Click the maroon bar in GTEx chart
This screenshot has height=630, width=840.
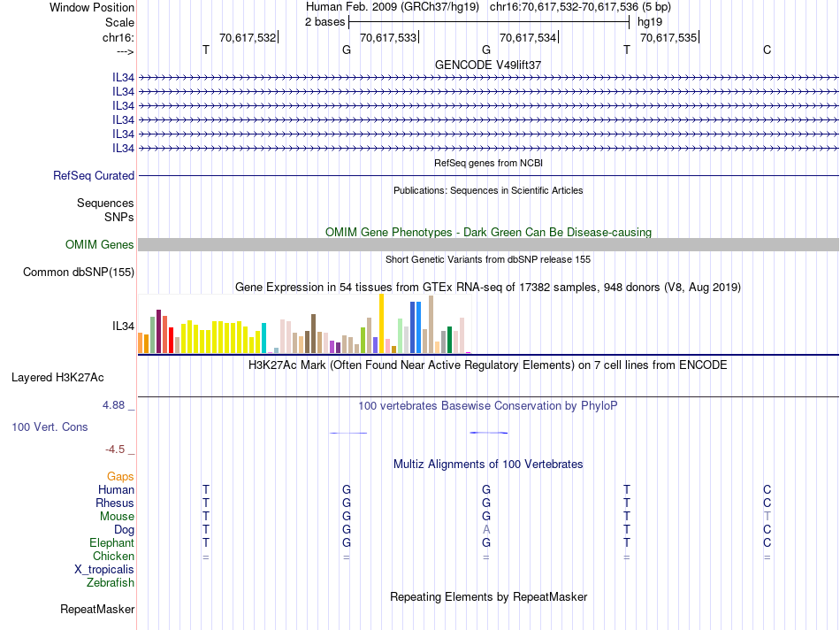click(x=158, y=331)
